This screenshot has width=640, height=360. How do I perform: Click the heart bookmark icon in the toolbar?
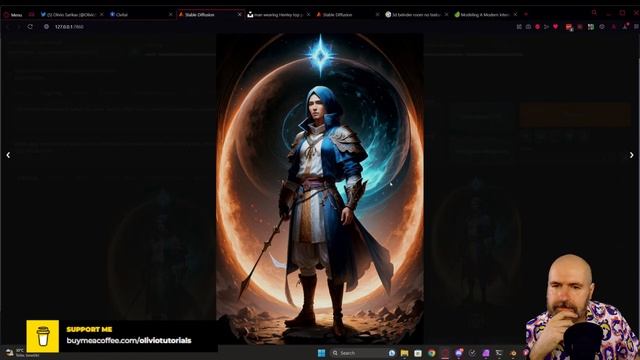click(556, 27)
